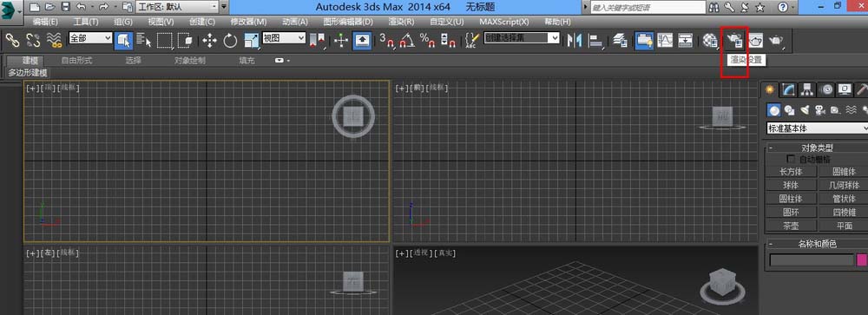Select the Select and Link chain tool

click(12, 40)
